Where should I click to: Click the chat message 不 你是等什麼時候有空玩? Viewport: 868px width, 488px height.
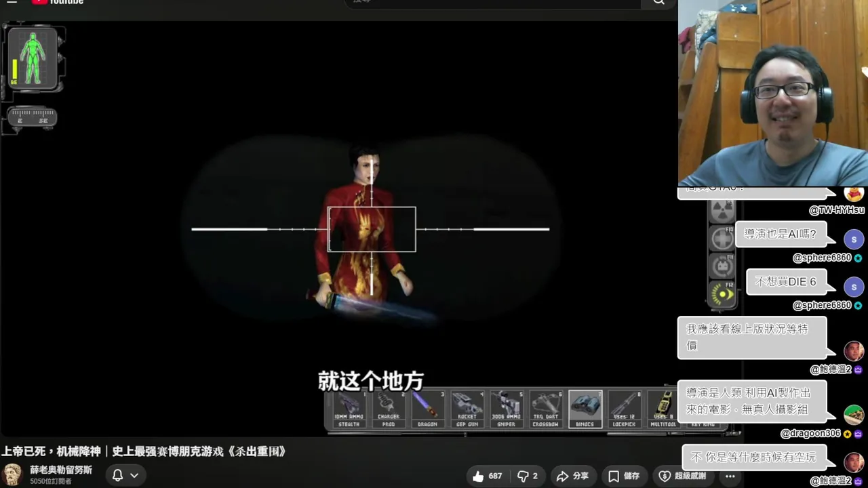point(753,457)
